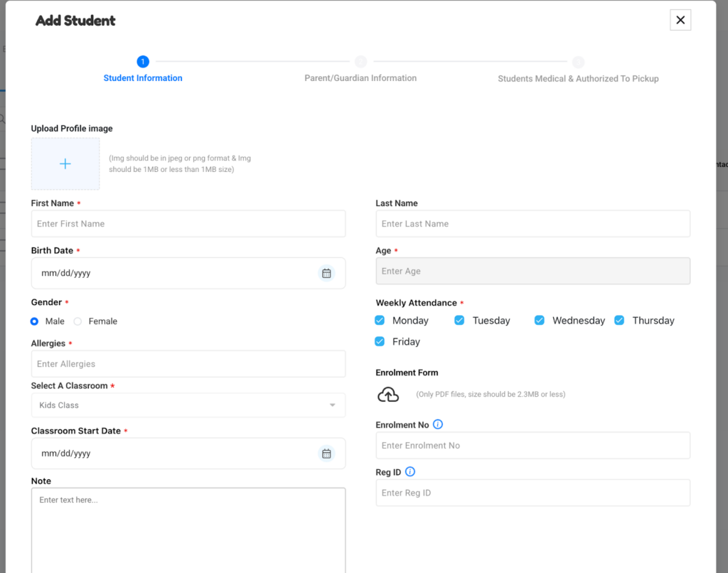Focus the First Name input field
Screen dimensions: 728x573
coord(188,224)
